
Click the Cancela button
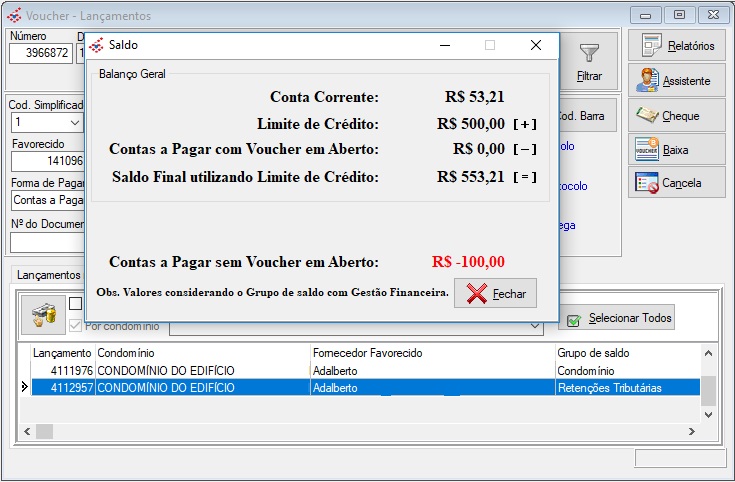pos(677,184)
